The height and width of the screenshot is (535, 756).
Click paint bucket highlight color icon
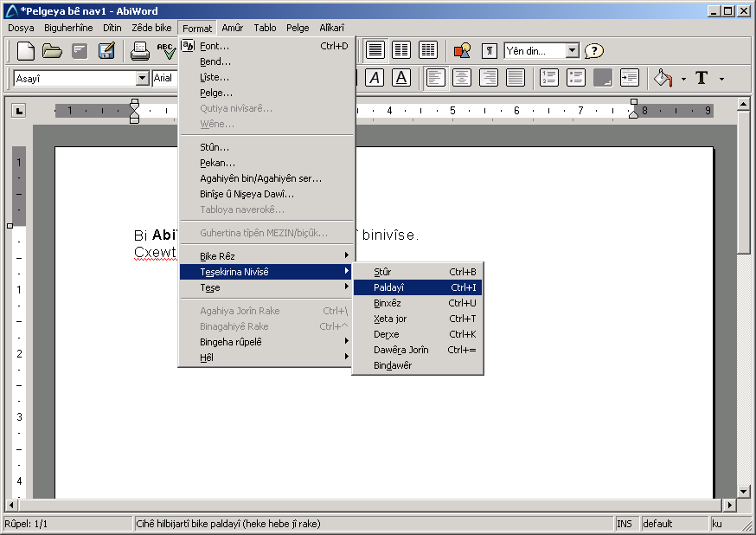point(663,78)
